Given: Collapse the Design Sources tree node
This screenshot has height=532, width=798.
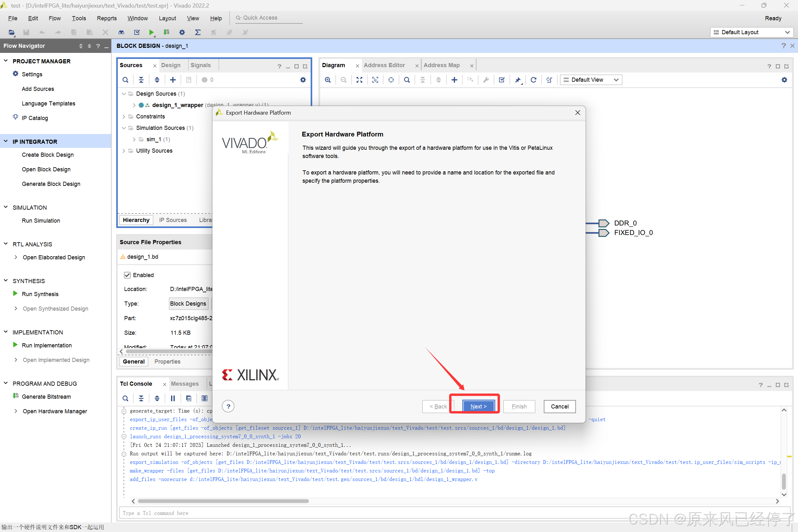Looking at the screenshot, I should [x=124, y=94].
